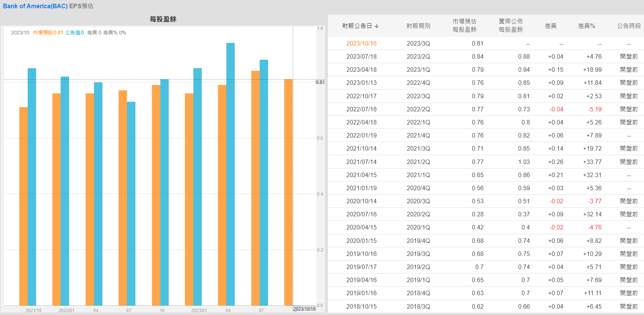
Task: Click the 實際公佈每股盈餘 column header
Action: tap(510, 25)
